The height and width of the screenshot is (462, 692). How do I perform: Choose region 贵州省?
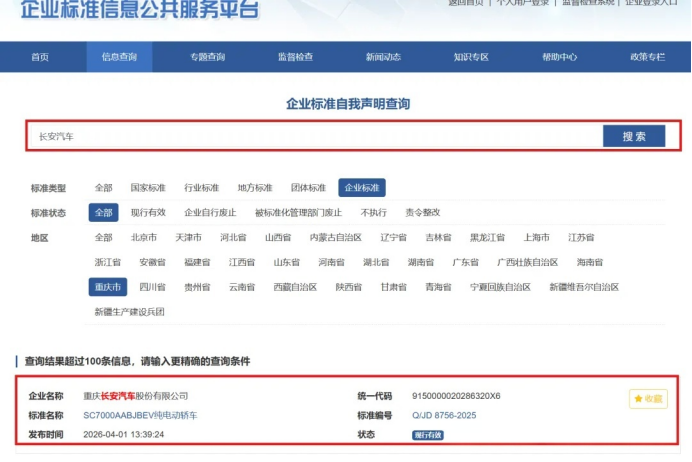click(x=197, y=287)
